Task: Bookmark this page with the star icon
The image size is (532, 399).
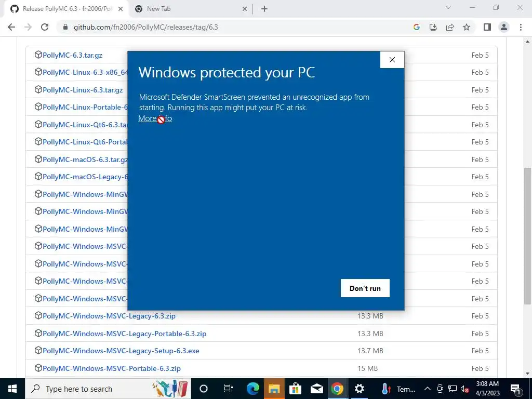Action: tap(467, 27)
